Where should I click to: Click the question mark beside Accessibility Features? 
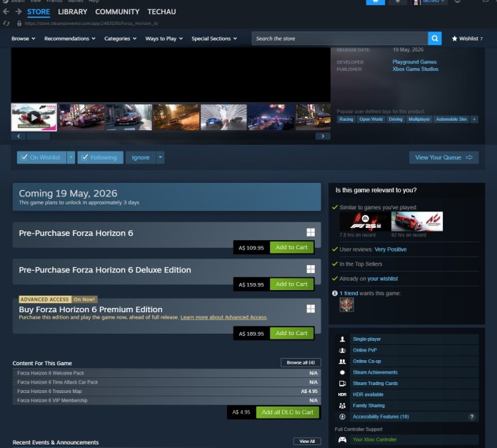tap(471, 417)
